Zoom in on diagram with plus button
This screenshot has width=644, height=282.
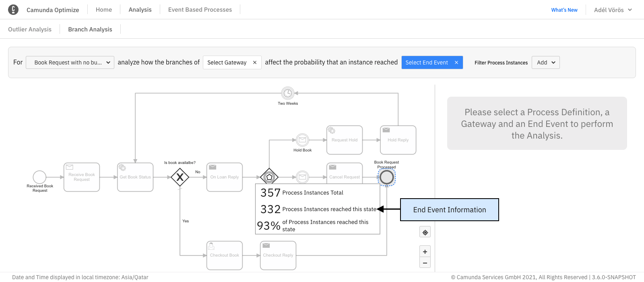[425, 251]
